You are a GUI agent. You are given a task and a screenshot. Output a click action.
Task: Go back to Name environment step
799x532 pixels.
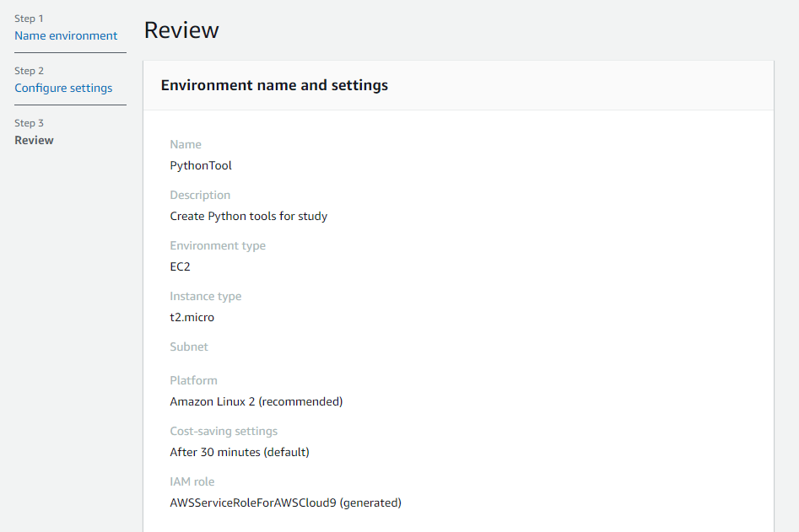pos(66,35)
